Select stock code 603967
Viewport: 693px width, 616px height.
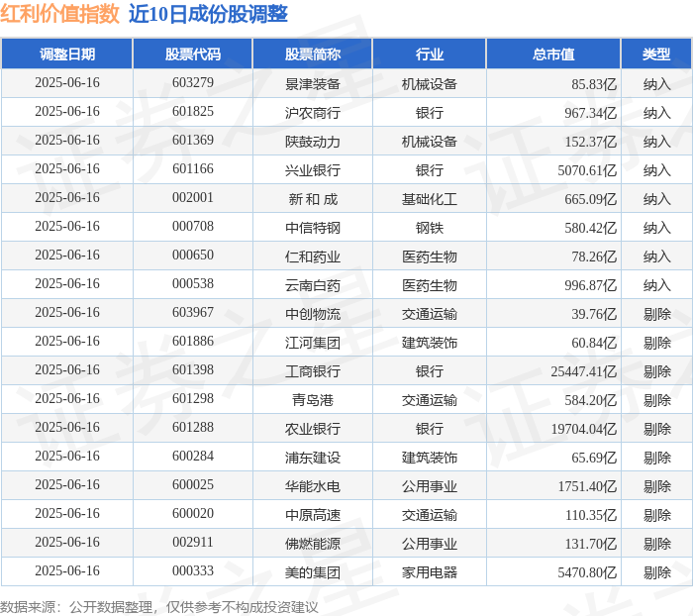193,313
